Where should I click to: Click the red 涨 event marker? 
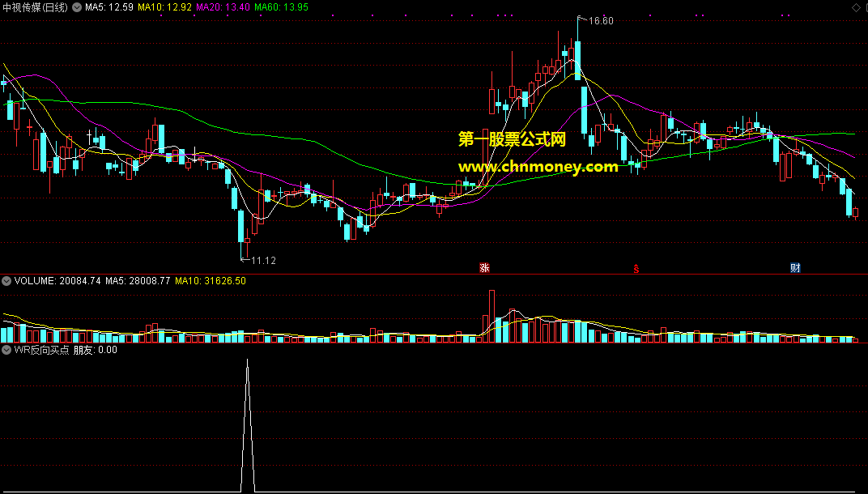[484, 268]
